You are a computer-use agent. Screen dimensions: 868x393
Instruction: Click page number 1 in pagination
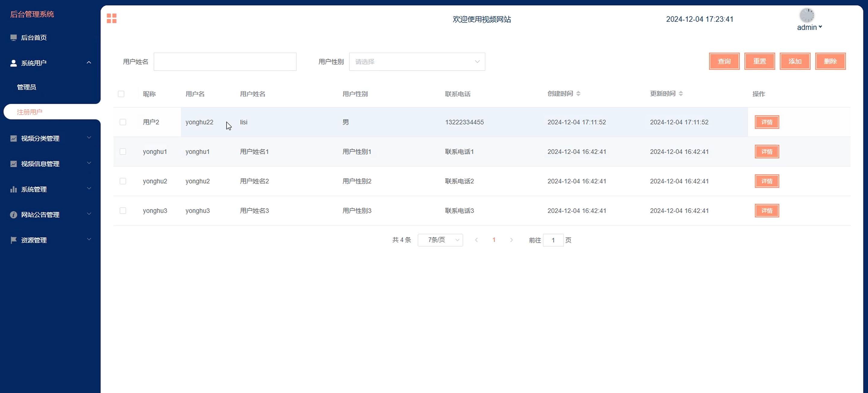pyautogui.click(x=494, y=240)
